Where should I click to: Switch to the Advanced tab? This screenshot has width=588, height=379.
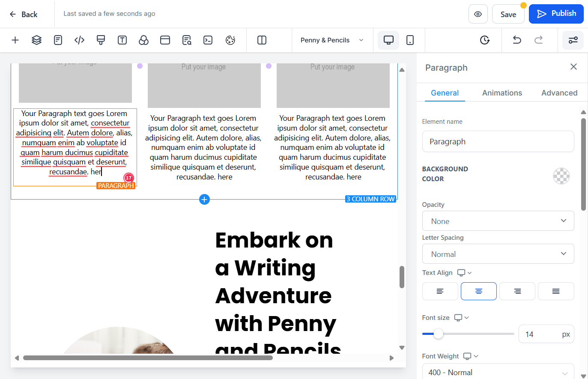point(559,93)
